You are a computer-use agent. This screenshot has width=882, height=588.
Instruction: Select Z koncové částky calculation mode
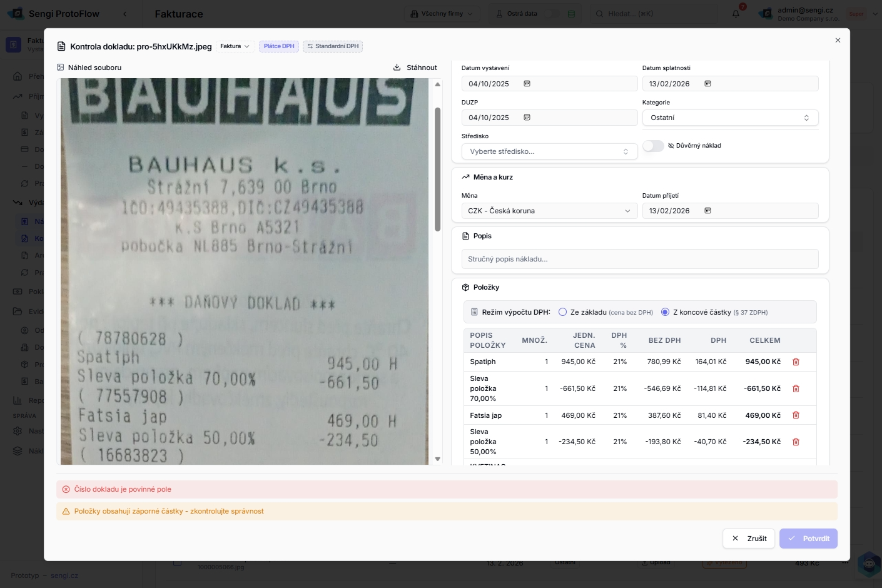665,312
